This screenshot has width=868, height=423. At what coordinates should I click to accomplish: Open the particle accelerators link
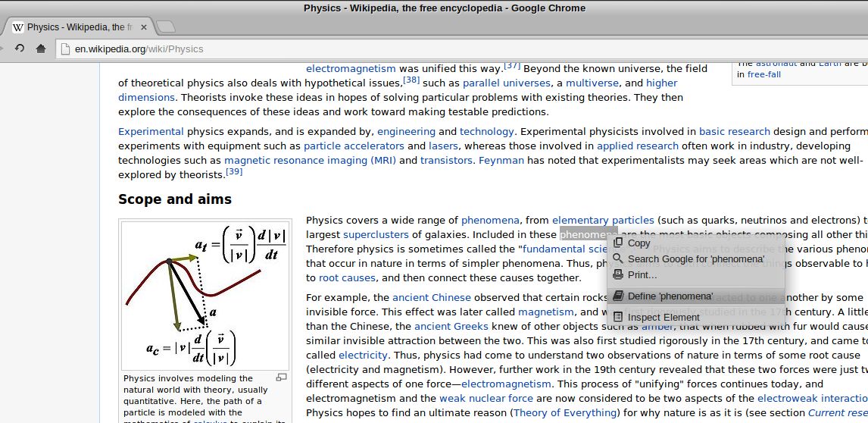coord(354,146)
